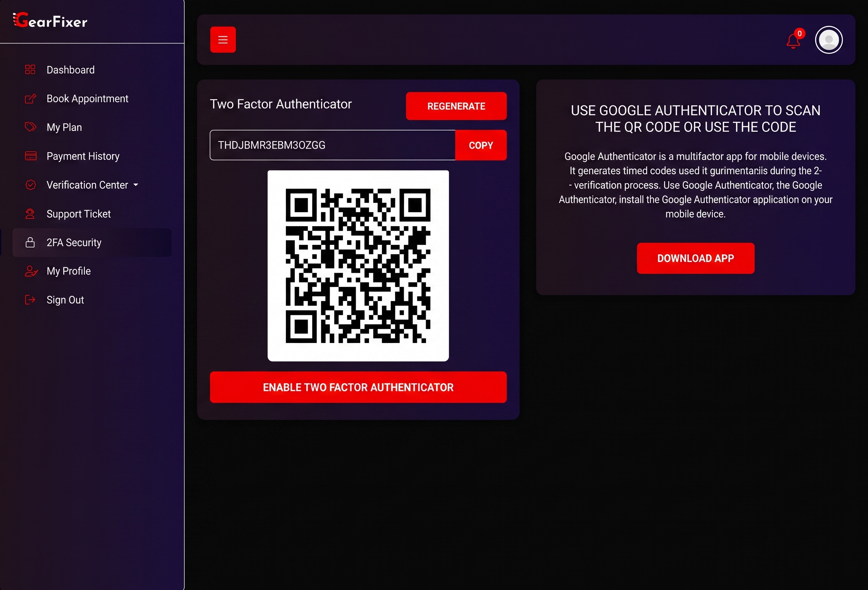Click the Dashboard grid icon
The width and height of the screenshot is (868, 590).
[x=30, y=70]
